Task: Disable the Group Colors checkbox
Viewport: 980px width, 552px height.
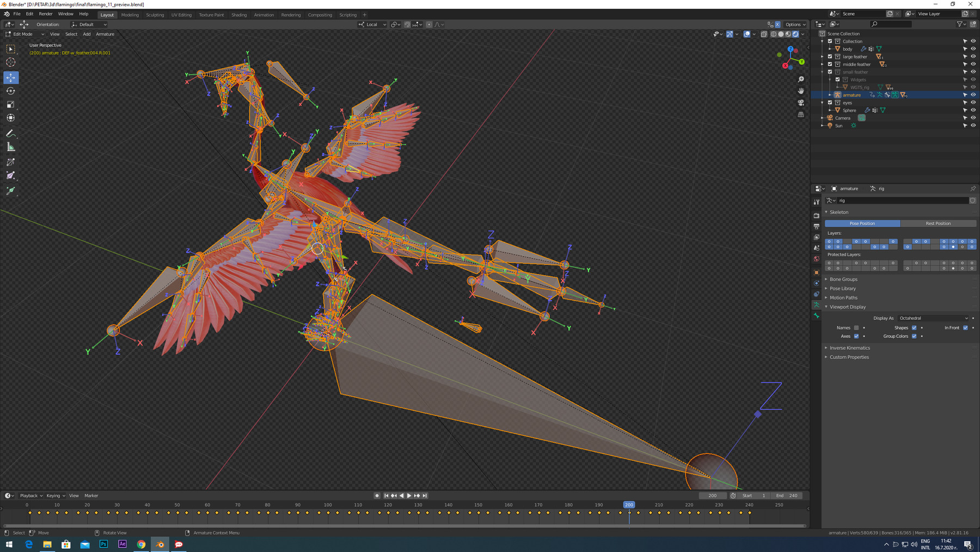Action: click(x=913, y=336)
